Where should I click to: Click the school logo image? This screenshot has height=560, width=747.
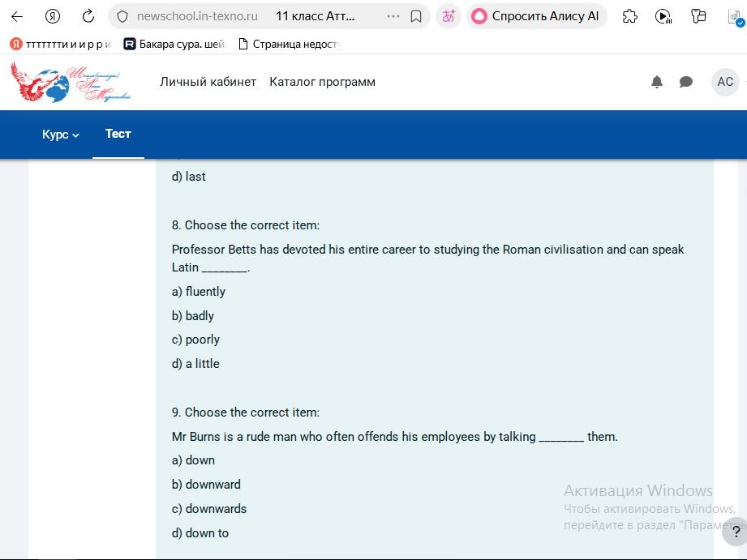click(x=71, y=82)
